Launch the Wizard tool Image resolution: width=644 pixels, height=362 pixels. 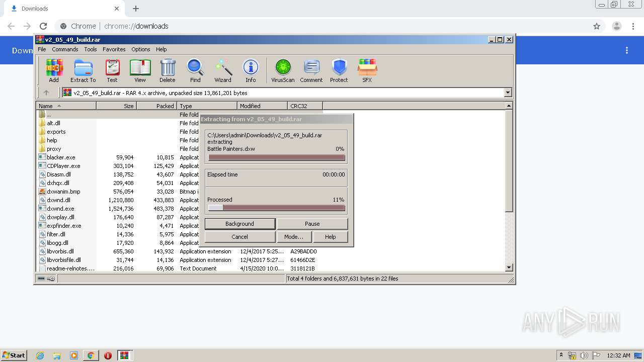[223, 70]
